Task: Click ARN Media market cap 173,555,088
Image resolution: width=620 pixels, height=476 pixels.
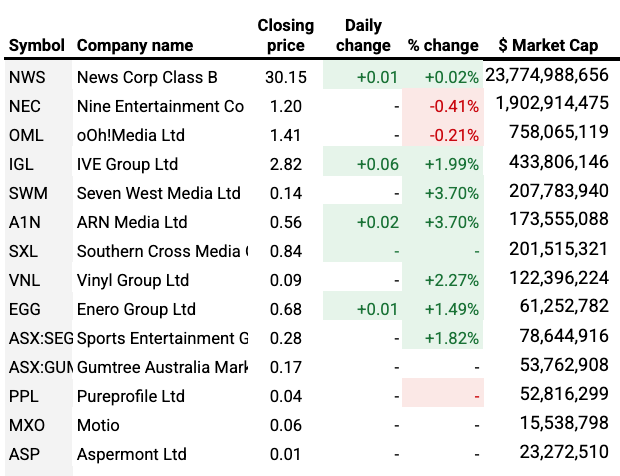Action: click(550, 222)
